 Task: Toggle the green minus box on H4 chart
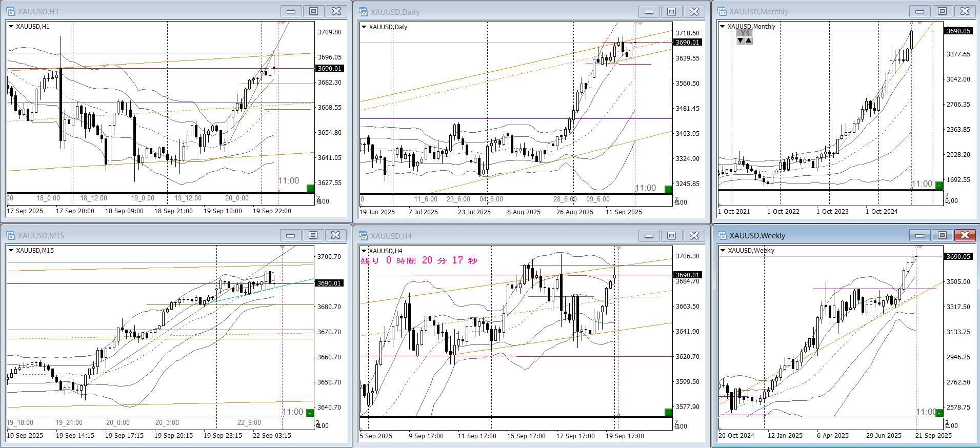pyautogui.click(x=668, y=413)
